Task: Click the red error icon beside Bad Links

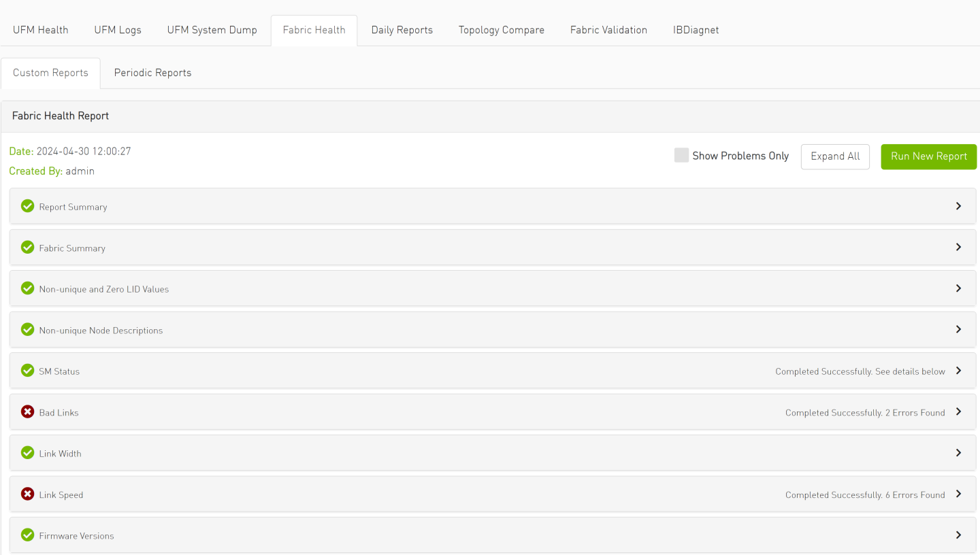Action: click(27, 412)
